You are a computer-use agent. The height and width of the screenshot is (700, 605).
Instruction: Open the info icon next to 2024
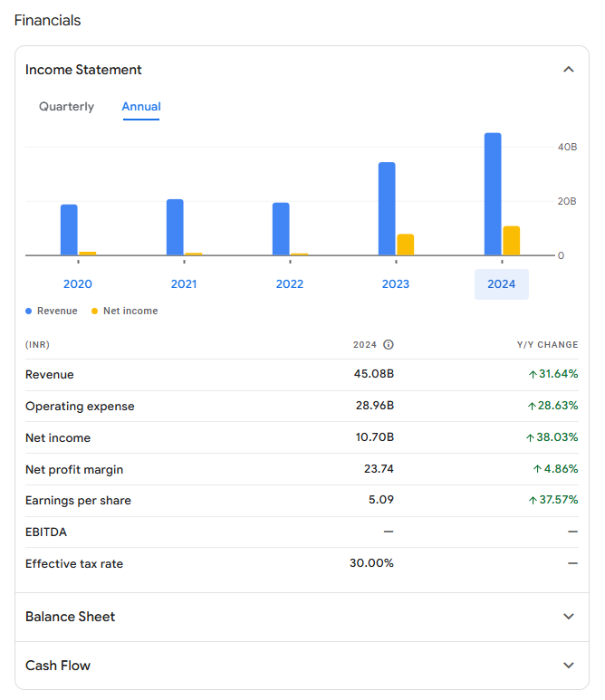tap(389, 345)
